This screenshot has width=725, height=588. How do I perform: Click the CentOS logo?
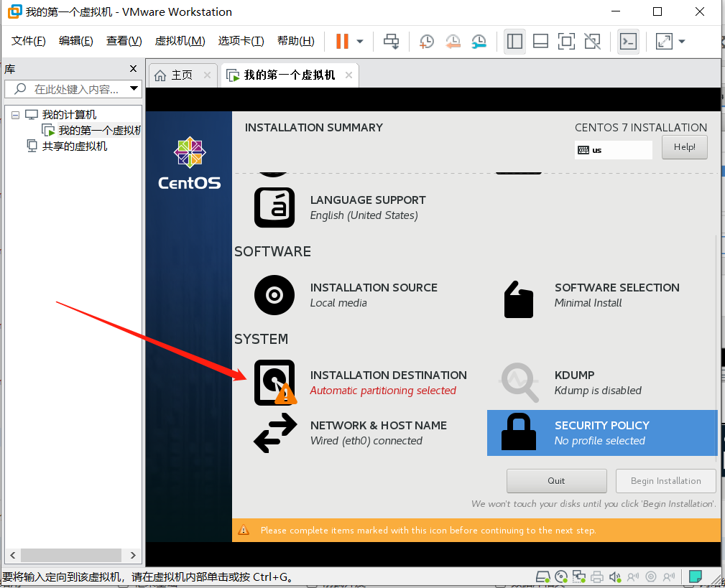pos(190,162)
